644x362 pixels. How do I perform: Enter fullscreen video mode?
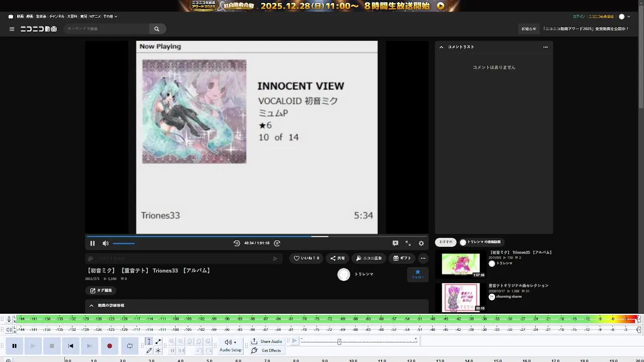coord(408,243)
